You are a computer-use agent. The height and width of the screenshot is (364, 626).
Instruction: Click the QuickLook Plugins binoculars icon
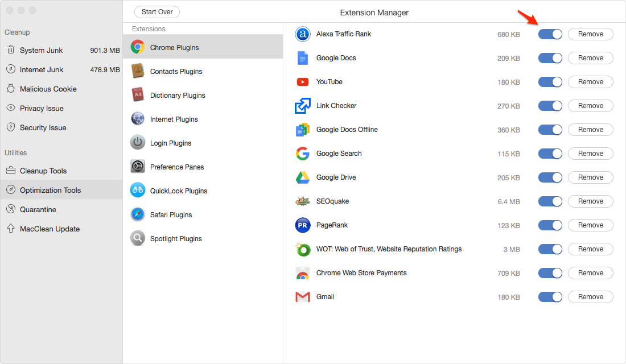coord(138,191)
